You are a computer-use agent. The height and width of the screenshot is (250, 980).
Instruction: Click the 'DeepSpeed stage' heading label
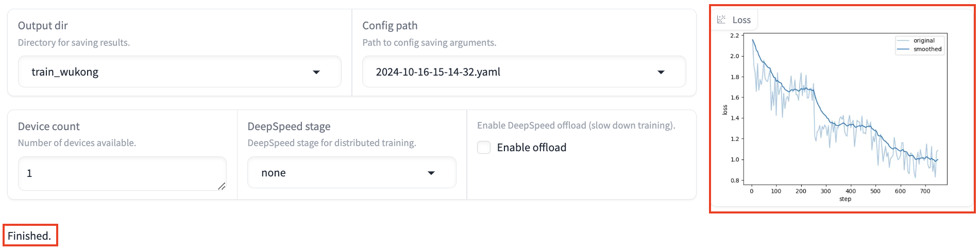pos(289,127)
